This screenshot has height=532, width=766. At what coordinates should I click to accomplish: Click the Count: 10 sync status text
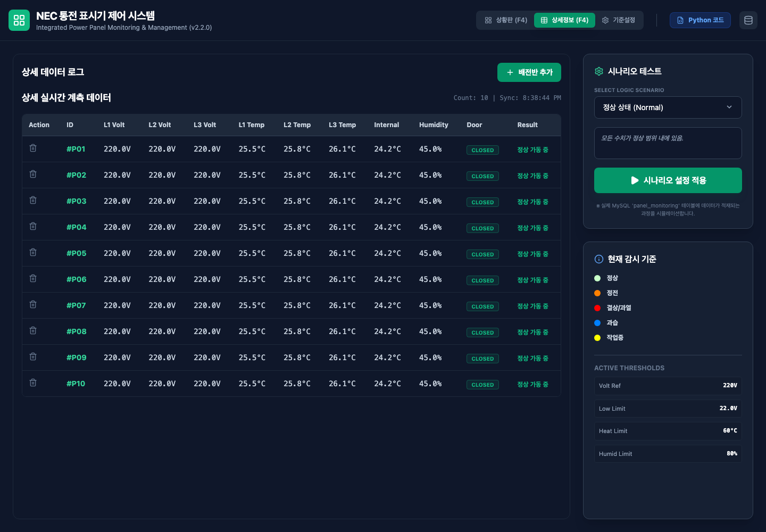point(507,98)
